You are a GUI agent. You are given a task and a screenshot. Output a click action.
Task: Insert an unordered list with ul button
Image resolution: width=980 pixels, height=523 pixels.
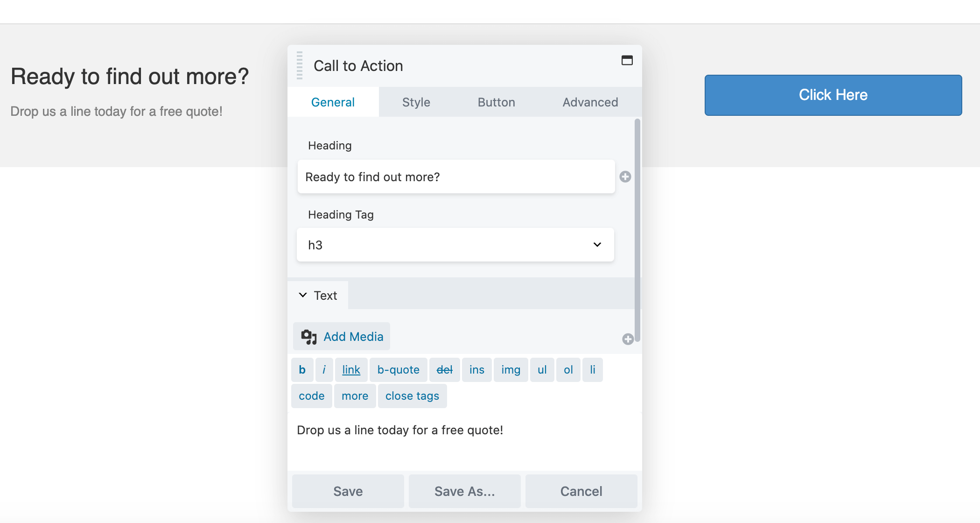pos(541,369)
